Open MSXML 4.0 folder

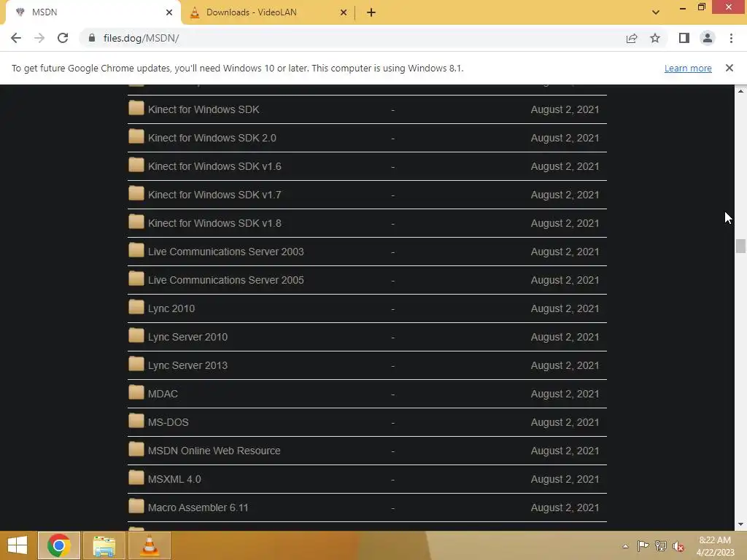pyautogui.click(x=174, y=480)
